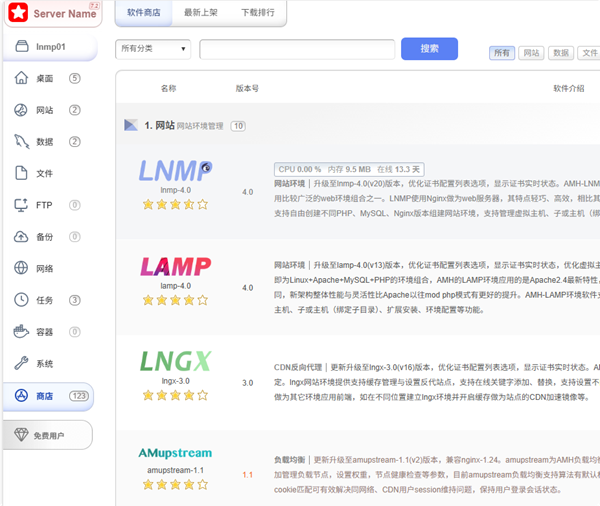Open 容器 docker container icon

pos(21,331)
